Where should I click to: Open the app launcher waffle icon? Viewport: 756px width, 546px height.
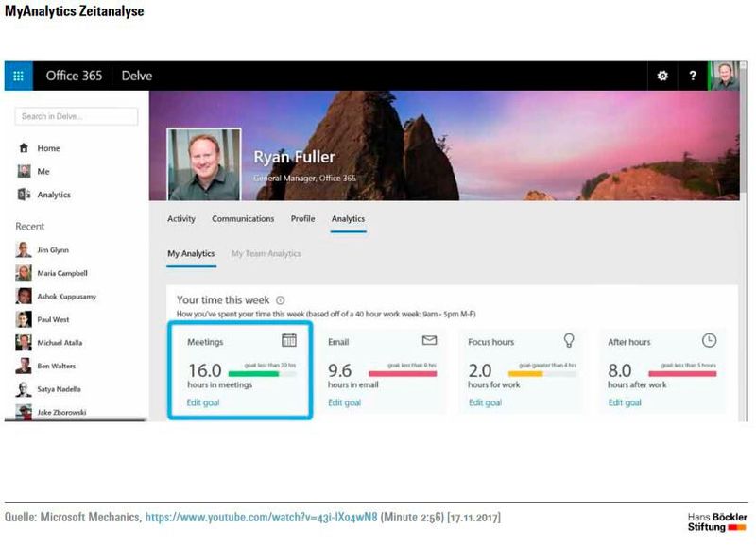coord(17,76)
